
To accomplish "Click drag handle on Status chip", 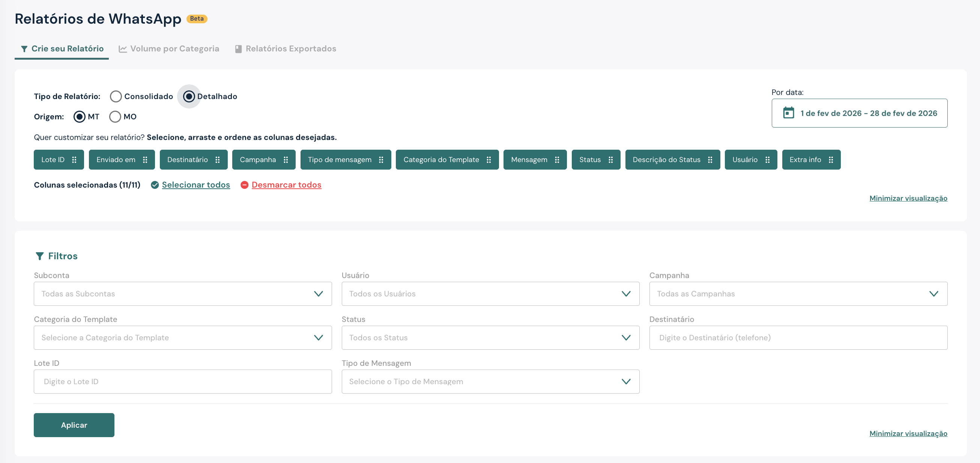I will click(x=610, y=160).
